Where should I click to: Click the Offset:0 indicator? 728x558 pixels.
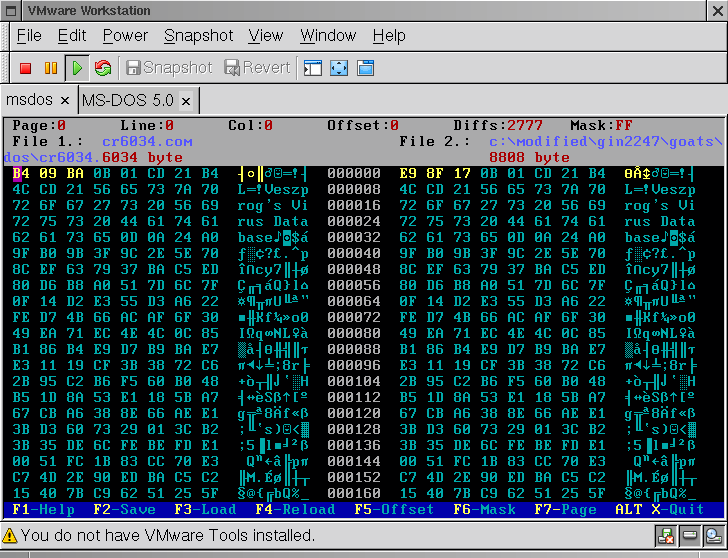[x=363, y=125]
